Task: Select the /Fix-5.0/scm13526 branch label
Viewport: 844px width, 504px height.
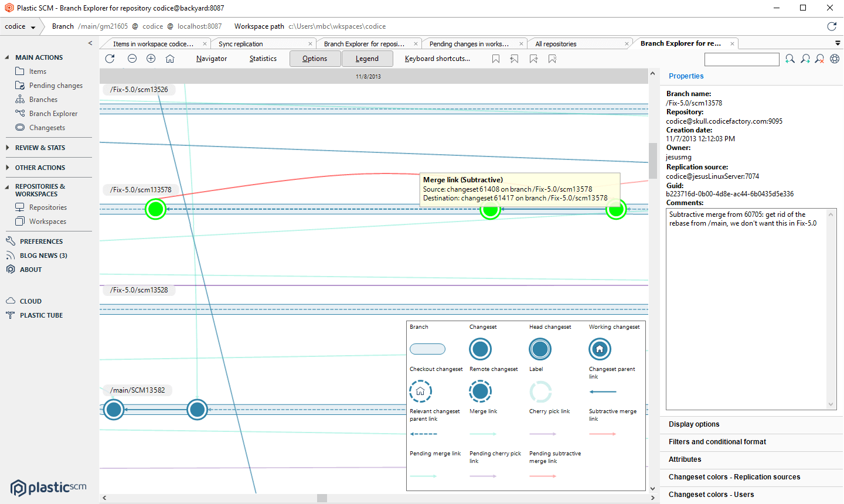Action: 139,90
